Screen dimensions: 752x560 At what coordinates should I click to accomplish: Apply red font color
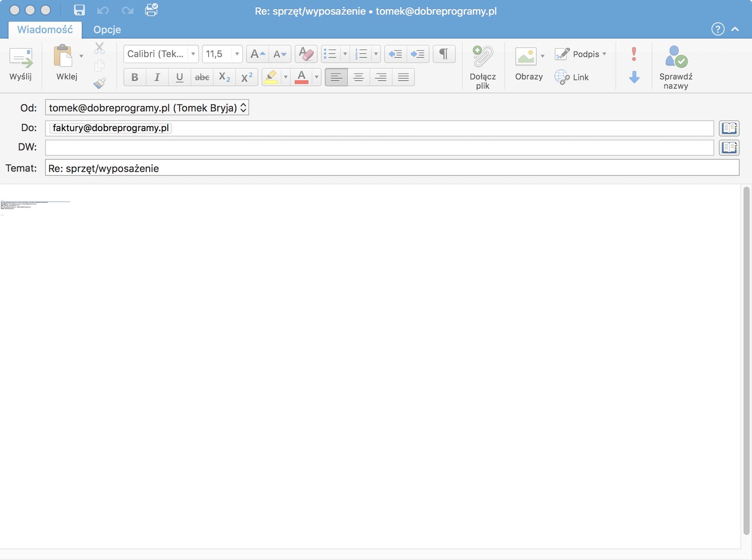(x=302, y=77)
